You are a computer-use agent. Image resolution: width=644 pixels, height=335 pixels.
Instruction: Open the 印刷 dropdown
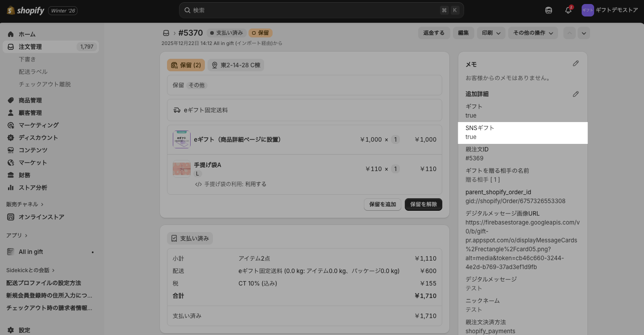pyautogui.click(x=491, y=33)
